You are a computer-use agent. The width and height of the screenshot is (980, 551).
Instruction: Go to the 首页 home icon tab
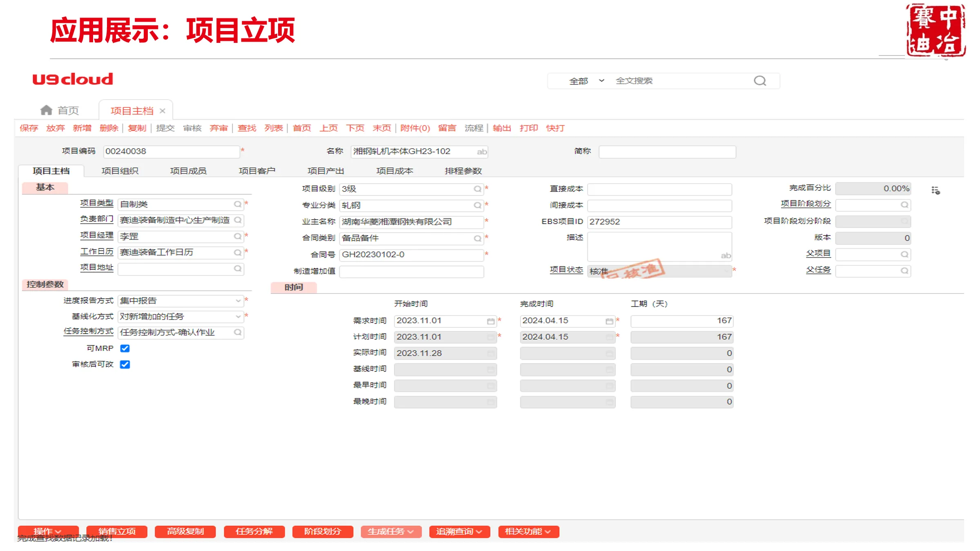[x=60, y=110]
